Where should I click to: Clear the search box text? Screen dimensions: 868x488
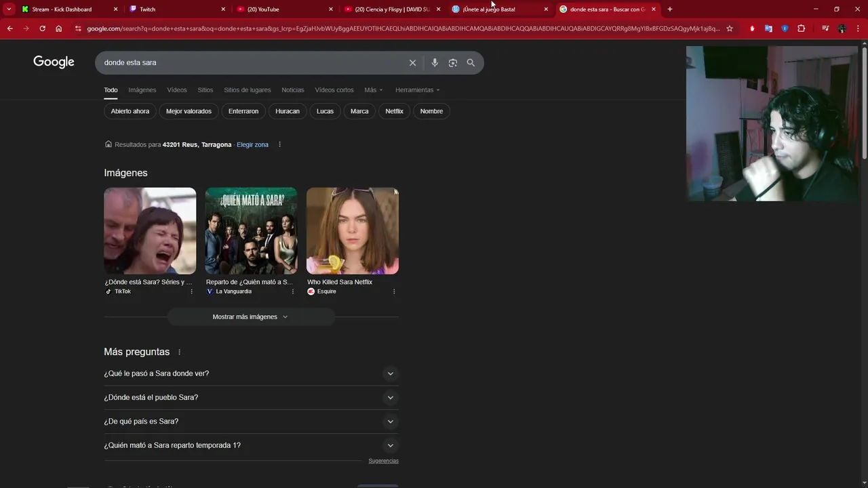coord(412,62)
